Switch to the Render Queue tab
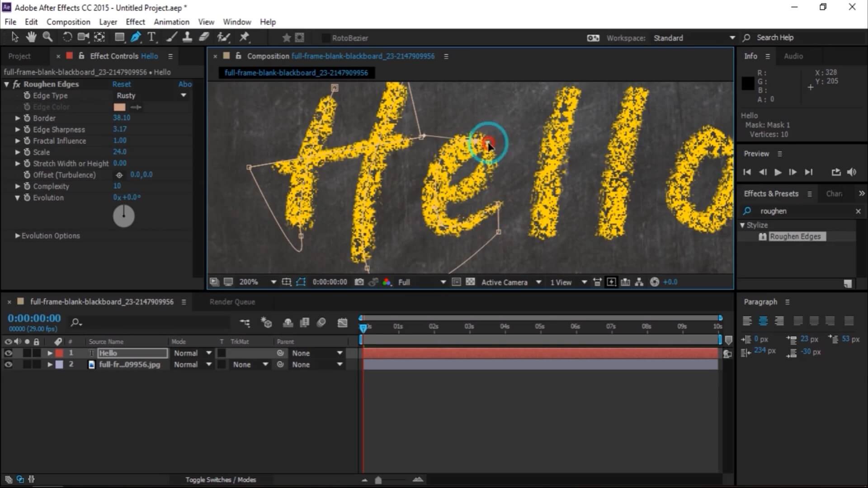 pos(232,301)
